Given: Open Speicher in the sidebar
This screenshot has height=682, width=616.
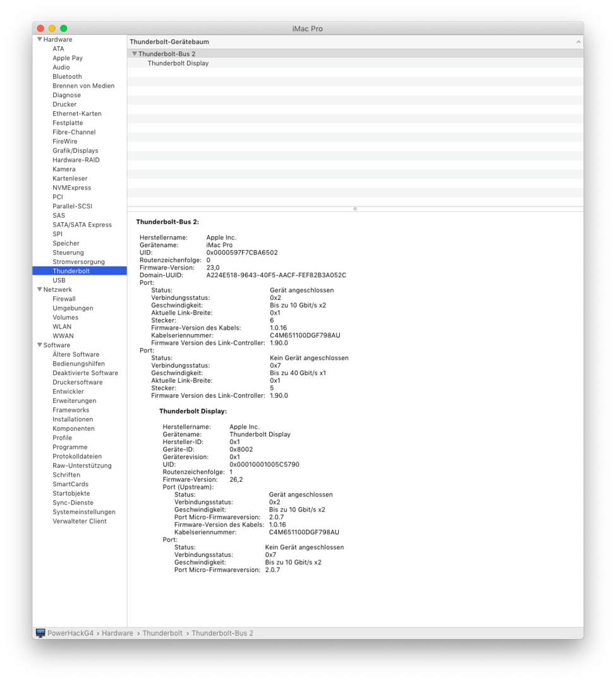Looking at the screenshot, I should [x=66, y=243].
